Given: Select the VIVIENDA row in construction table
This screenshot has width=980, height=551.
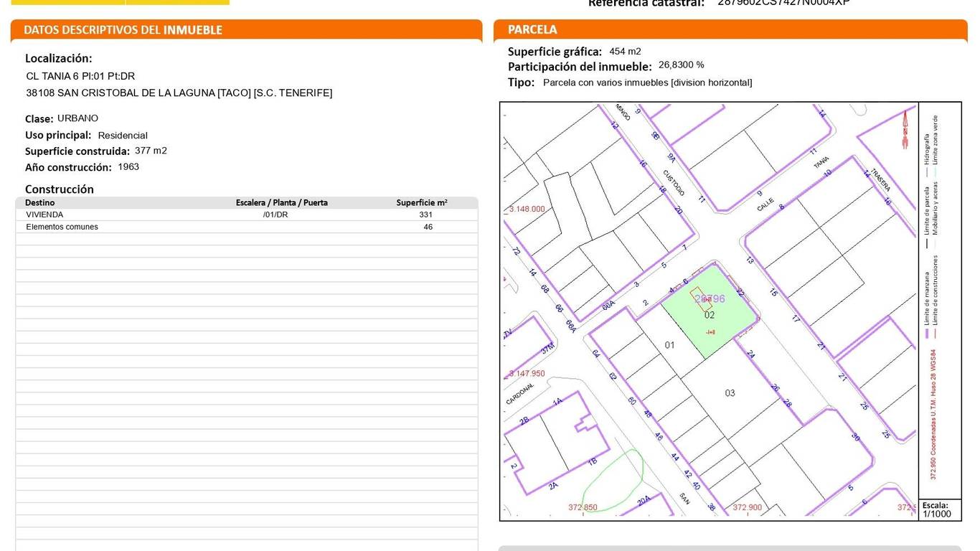Looking at the screenshot, I should [x=246, y=215].
